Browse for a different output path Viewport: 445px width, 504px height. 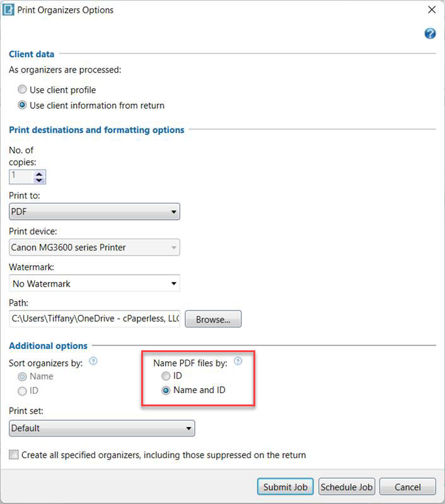[212, 319]
